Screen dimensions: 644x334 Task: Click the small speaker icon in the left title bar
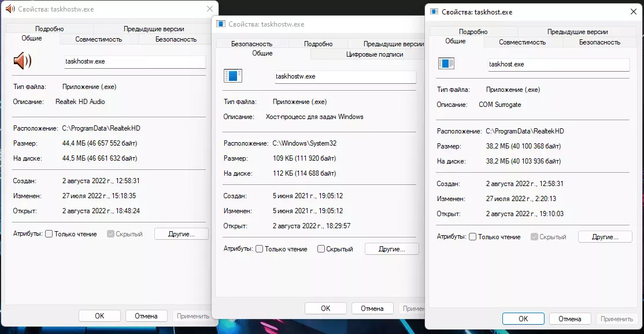(9, 9)
